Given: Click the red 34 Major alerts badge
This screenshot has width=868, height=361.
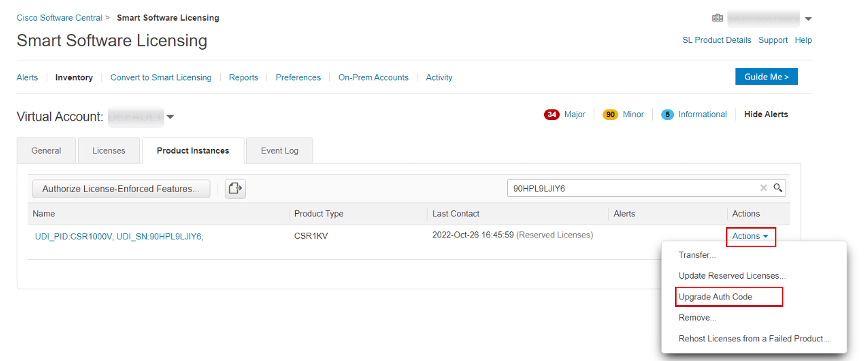Looking at the screenshot, I should 551,115.
